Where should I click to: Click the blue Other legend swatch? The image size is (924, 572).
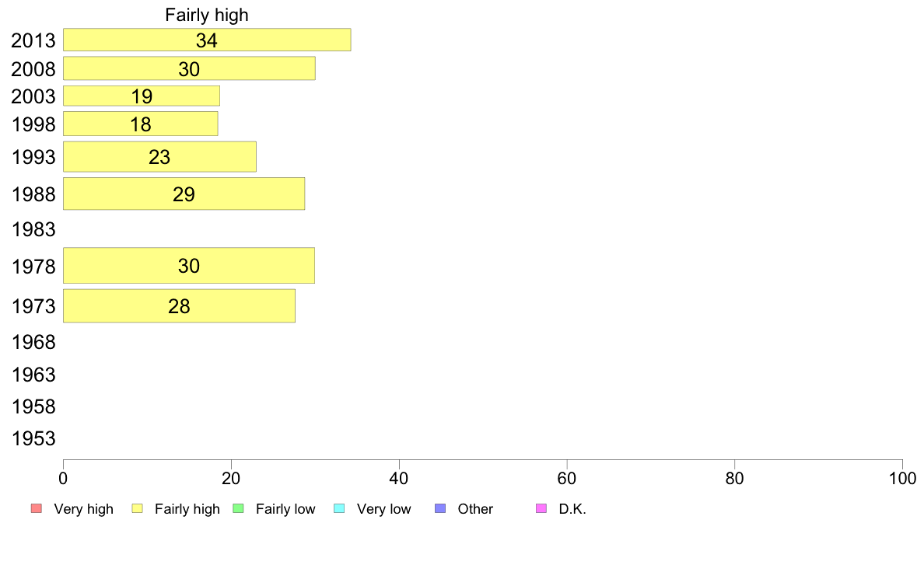[440, 508]
